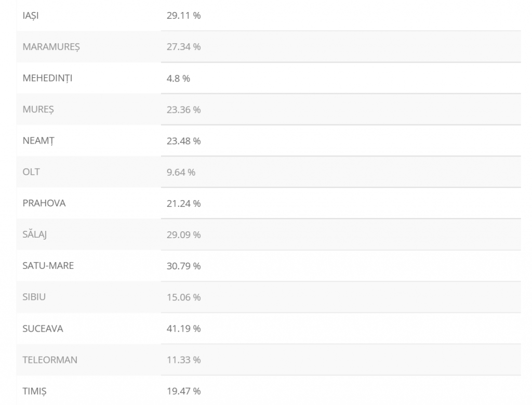
Task: Click the PRAHOVA county name
Action: pyautogui.click(x=44, y=203)
